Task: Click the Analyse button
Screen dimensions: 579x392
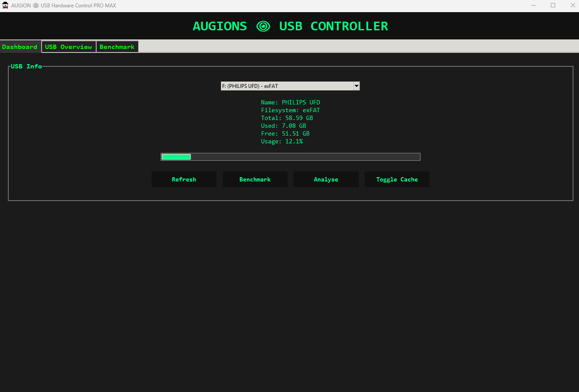Action: (x=326, y=179)
